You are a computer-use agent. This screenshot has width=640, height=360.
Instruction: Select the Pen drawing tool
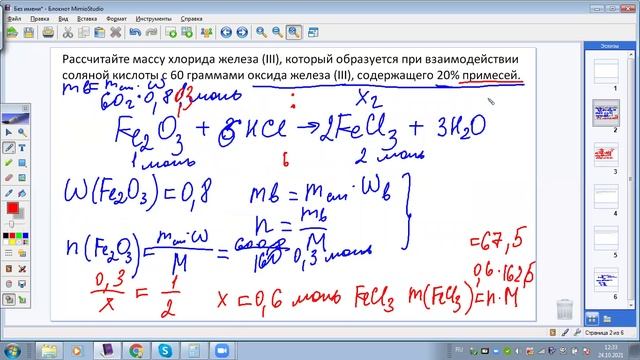click(9, 147)
